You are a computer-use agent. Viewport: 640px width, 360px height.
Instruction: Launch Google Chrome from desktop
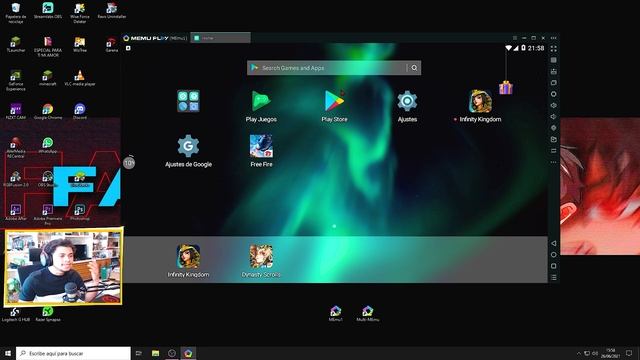tap(48, 111)
